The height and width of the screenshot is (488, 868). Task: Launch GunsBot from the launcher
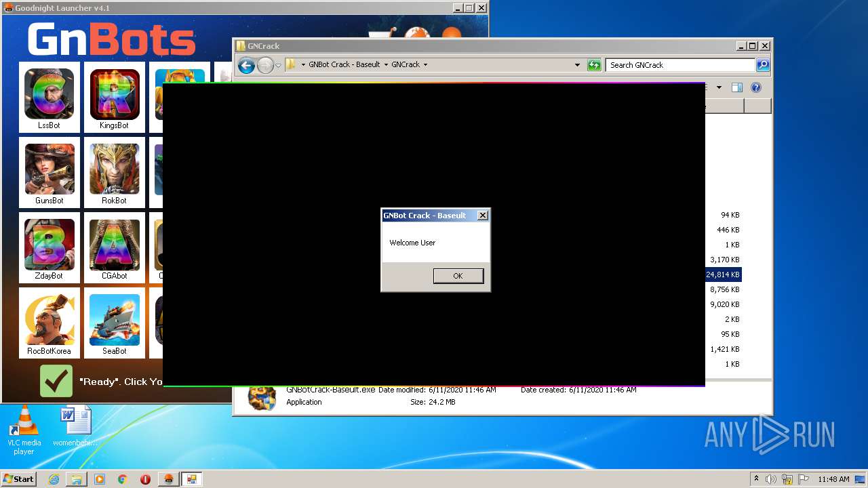[x=49, y=172]
